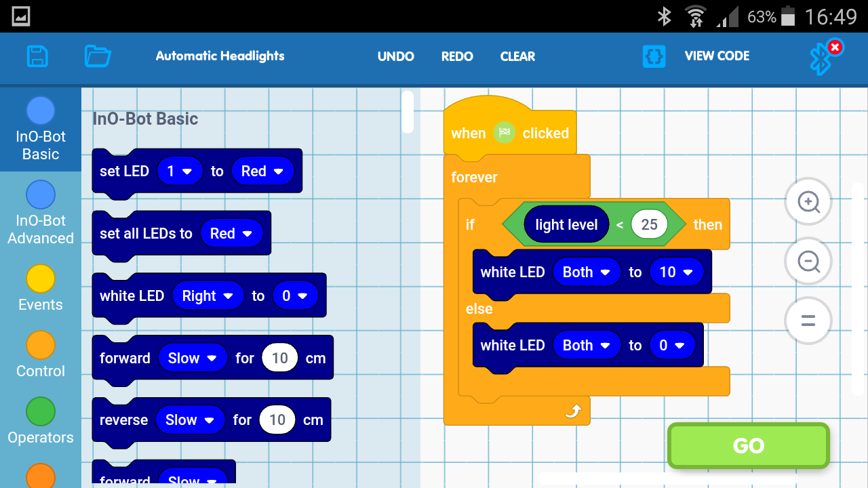Viewport: 868px width, 488px height.
Task: Edit the 10 cm distance in reverse block
Action: coord(277,420)
